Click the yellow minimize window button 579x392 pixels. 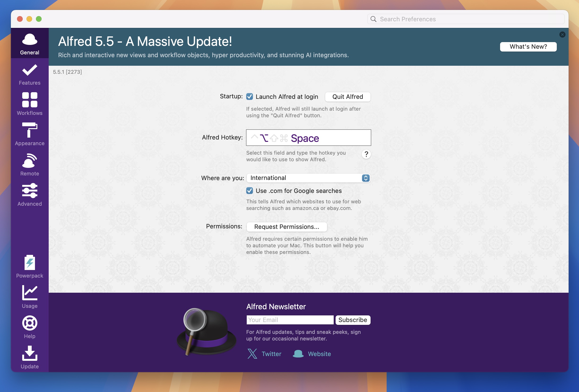coord(29,19)
